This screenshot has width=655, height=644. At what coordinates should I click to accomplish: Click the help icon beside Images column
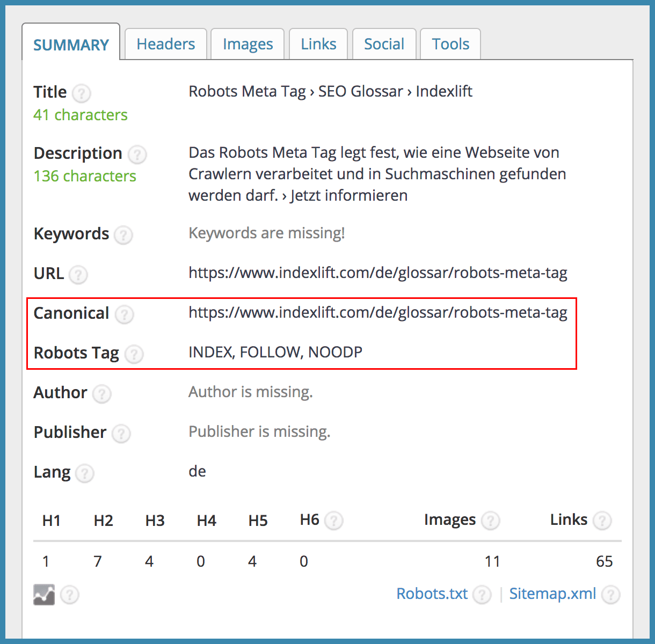(491, 521)
